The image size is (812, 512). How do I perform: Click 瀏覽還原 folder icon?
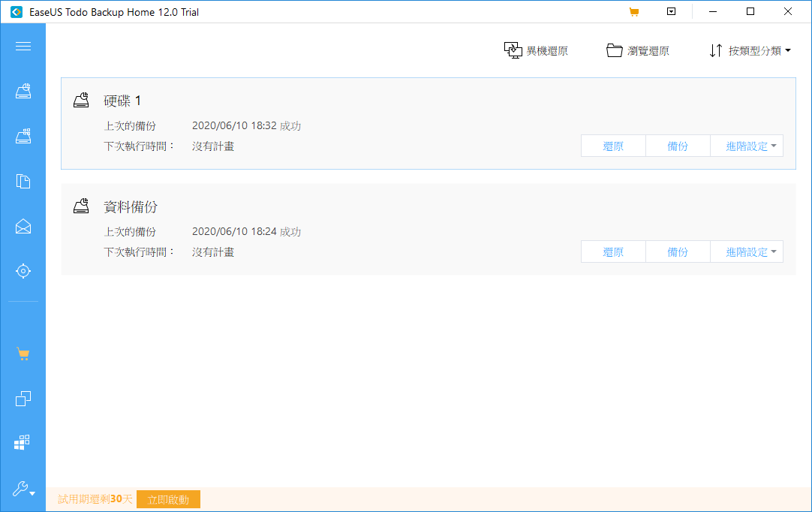click(x=614, y=50)
